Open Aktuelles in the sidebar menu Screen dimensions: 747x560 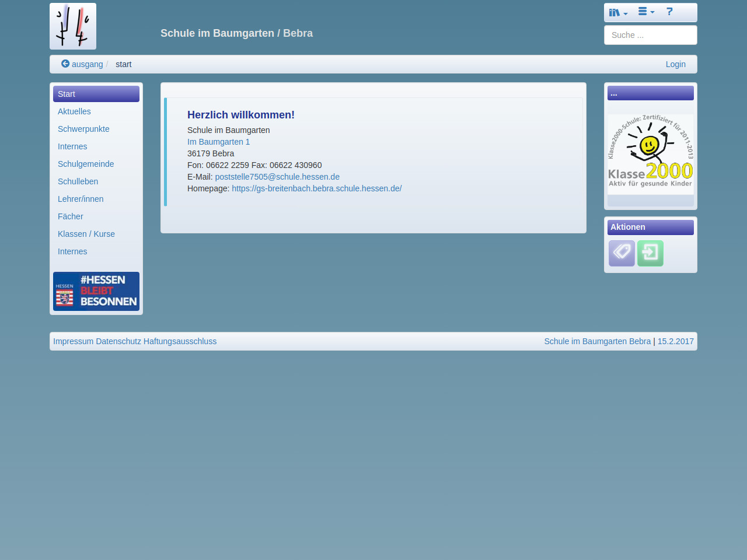pyautogui.click(x=74, y=111)
